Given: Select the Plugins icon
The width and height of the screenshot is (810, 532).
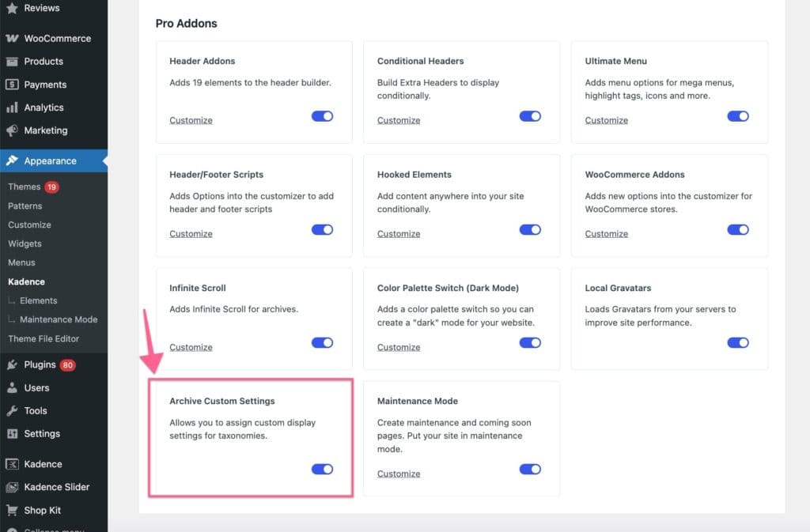Looking at the screenshot, I should 11,364.
